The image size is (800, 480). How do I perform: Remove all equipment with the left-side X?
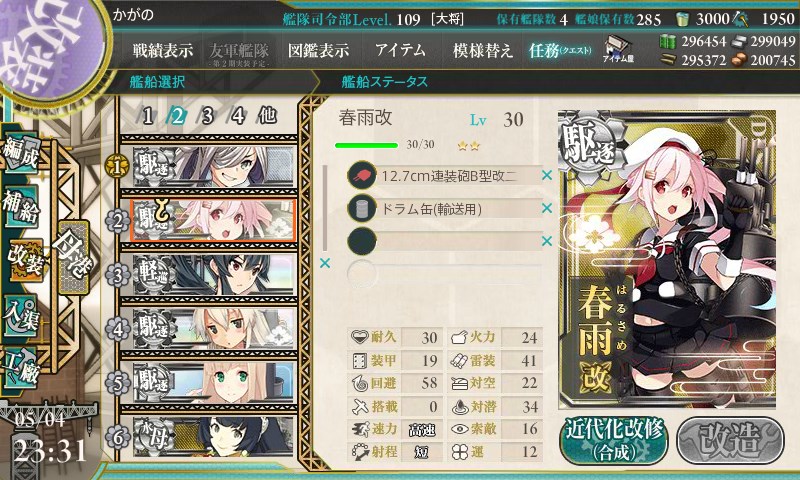tap(324, 263)
